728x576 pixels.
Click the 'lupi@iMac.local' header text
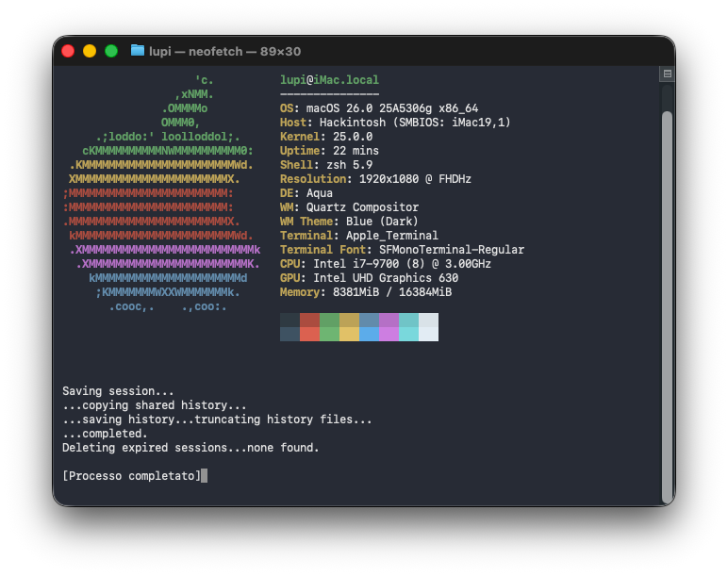point(330,80)
